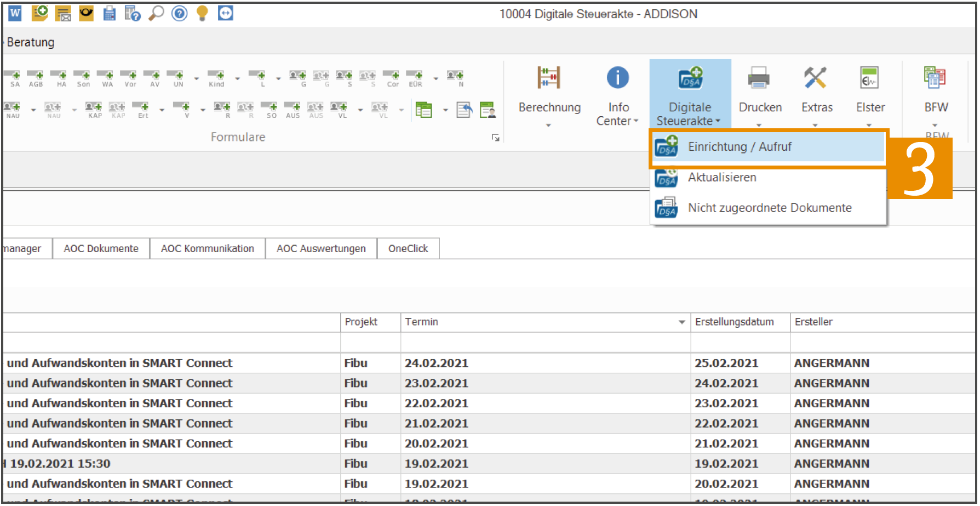The height and width of the screenshot is (506, 980).
Task: Switch to the AOC Dokumente tab
Action: pos(101,249)
